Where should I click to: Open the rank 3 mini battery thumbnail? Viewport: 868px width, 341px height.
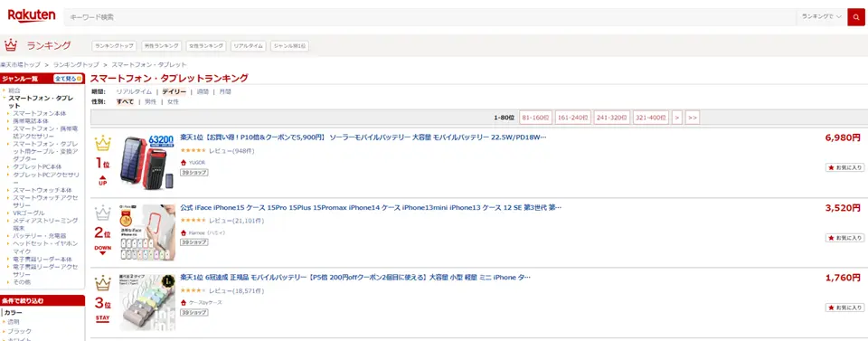click(147, 303)
